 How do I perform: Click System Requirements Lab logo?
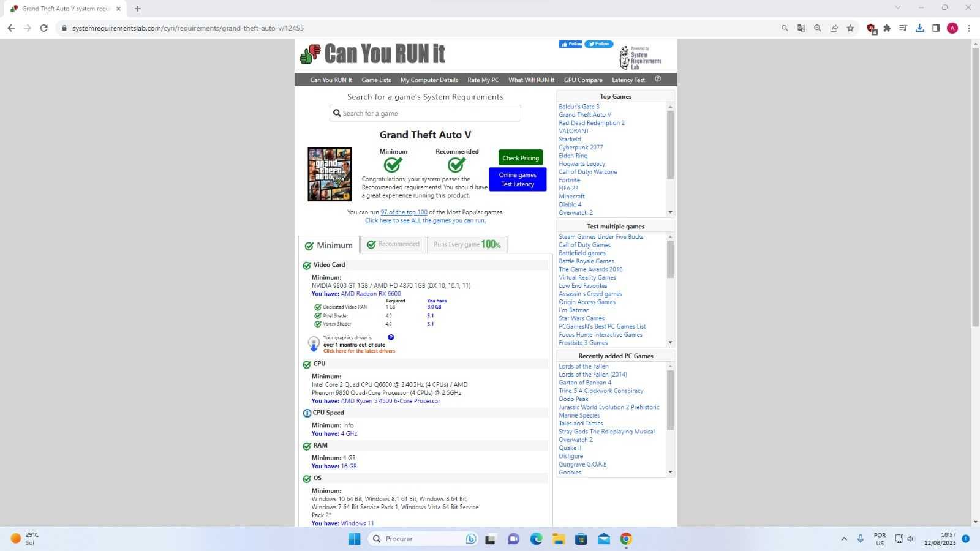[641, 58]
